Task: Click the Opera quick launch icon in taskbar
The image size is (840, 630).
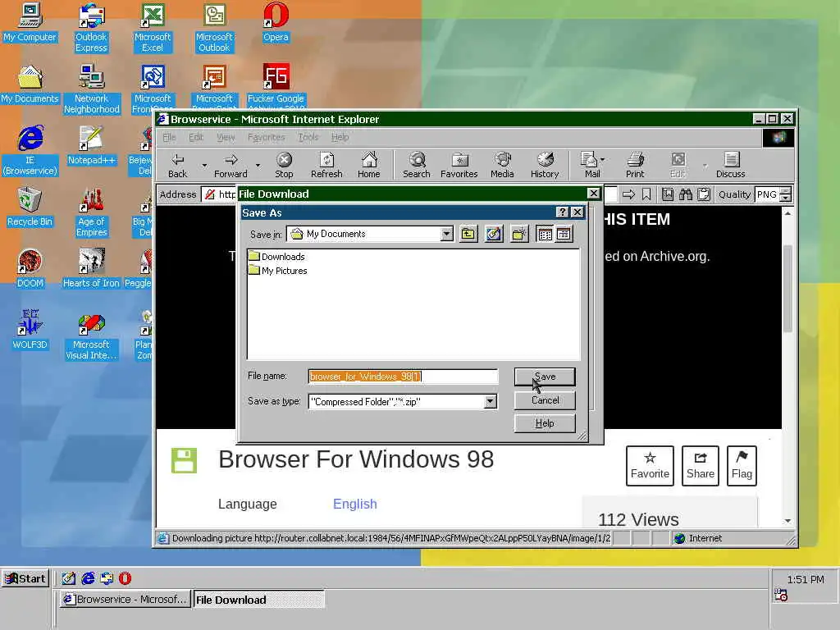Action: (125, 578)
